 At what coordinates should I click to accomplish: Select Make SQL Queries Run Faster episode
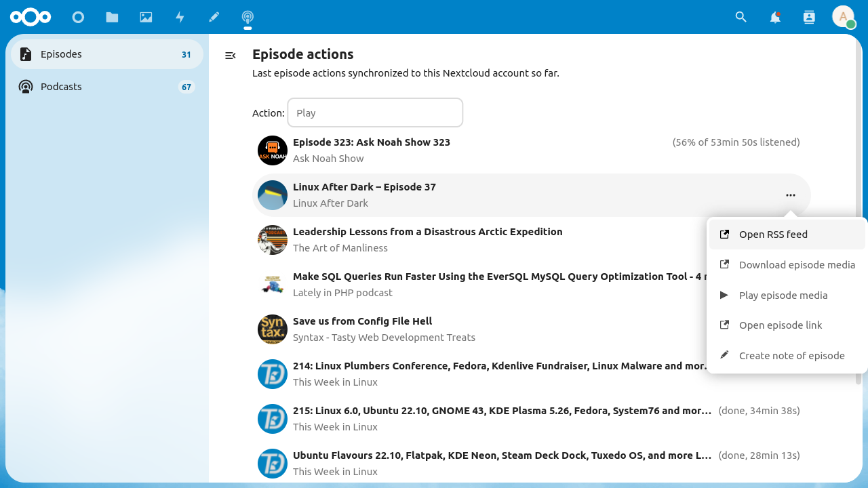(x=499, y=277)
